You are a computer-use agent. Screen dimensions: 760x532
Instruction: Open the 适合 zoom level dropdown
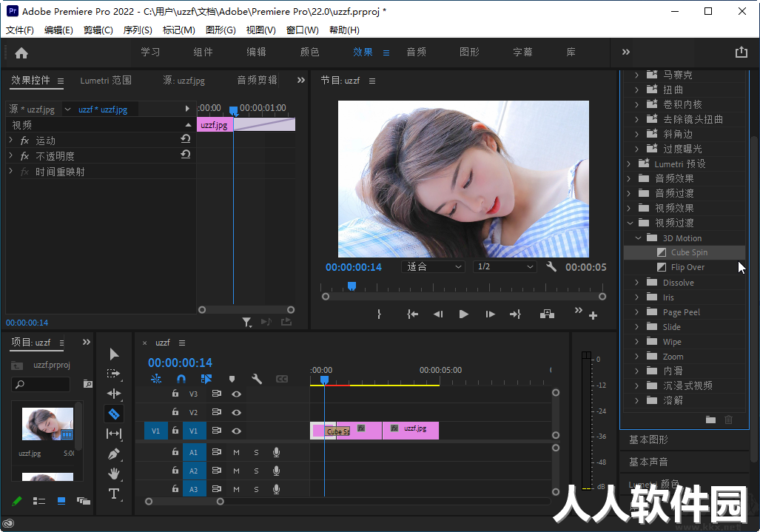coord(434,266)
